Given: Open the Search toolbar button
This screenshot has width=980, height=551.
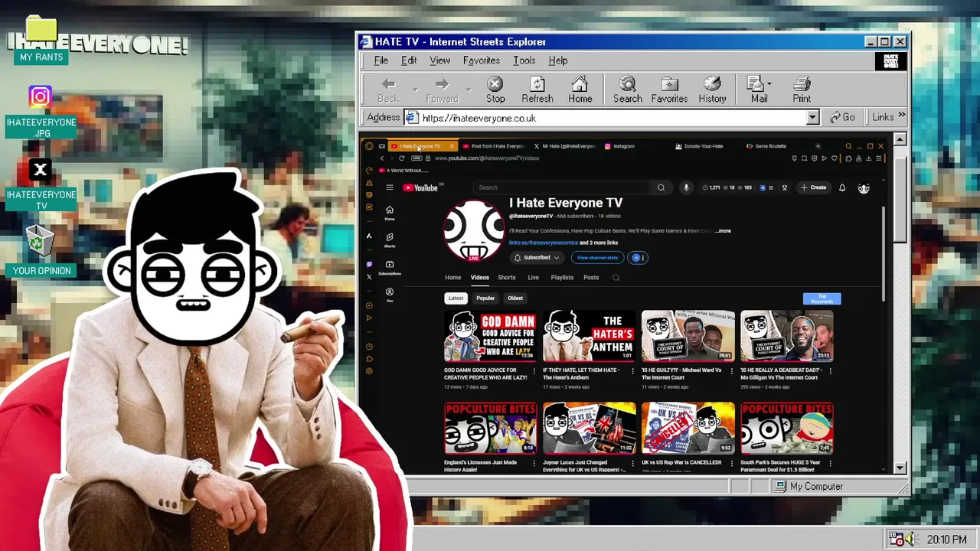Looking at the screenshot, I should (627, 90).
